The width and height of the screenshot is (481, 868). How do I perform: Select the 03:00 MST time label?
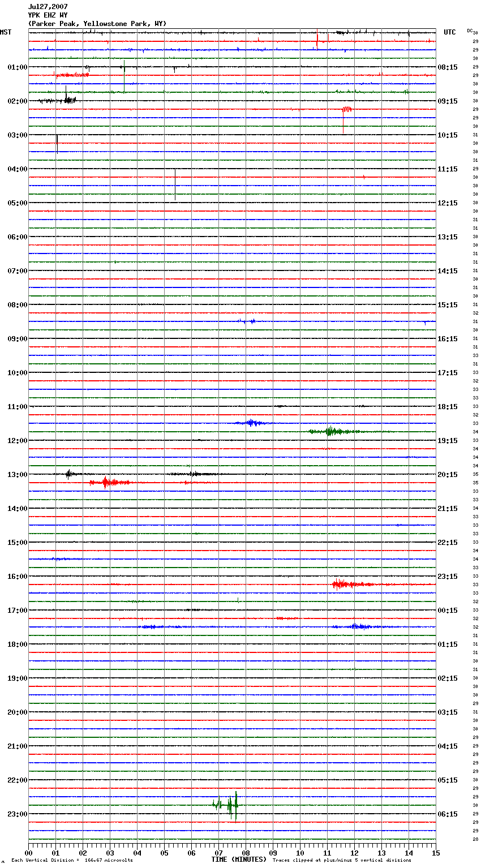point(18,135)
